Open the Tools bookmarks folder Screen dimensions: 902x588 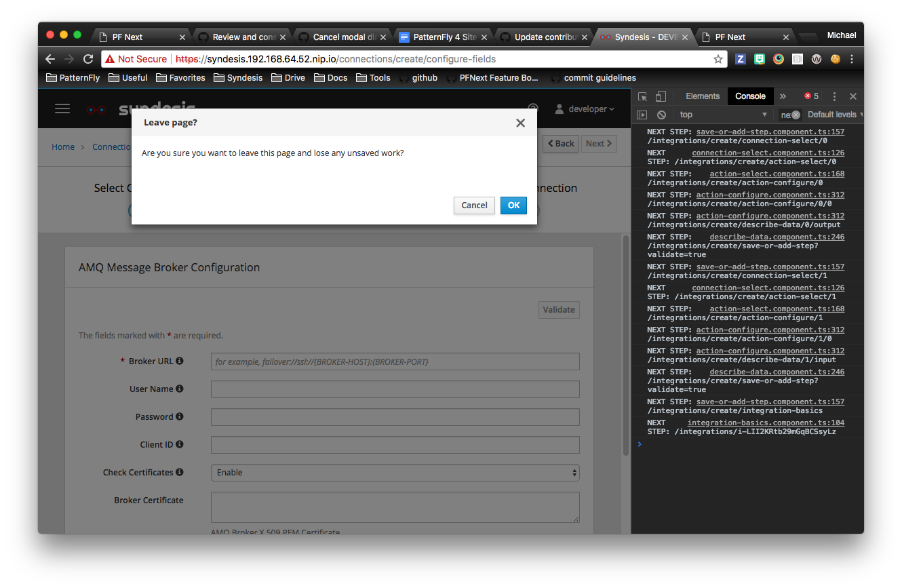pyautogui.click(x=373, y=78)
